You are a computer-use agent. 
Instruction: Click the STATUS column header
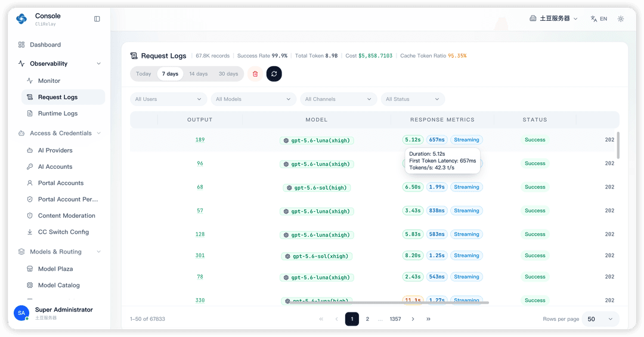click(x=535, y=120)
